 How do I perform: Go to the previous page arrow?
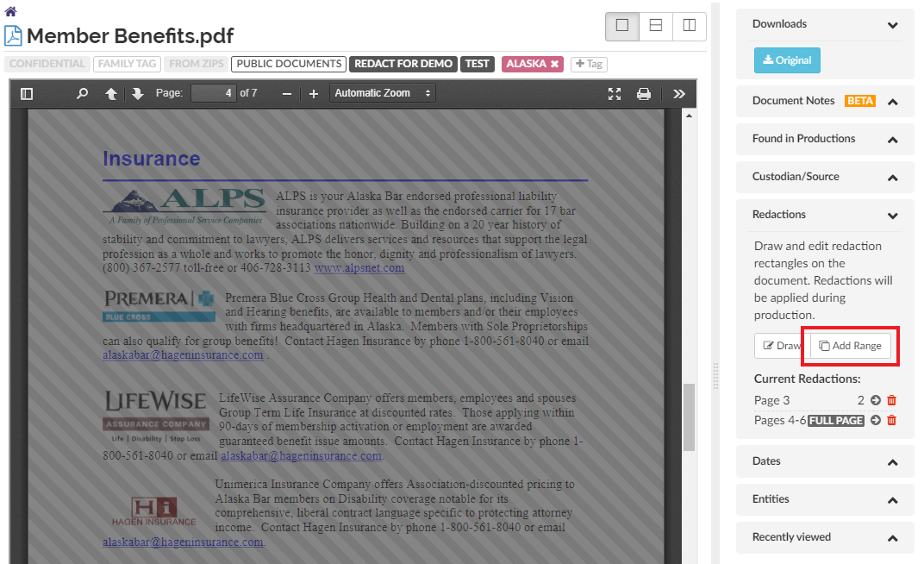click(x=111, y=94)
